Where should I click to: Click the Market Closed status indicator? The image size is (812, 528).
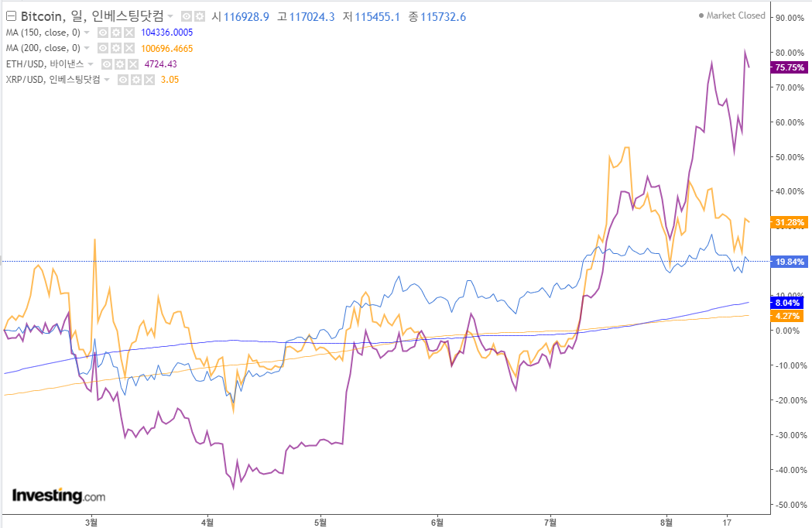point(731,15)
